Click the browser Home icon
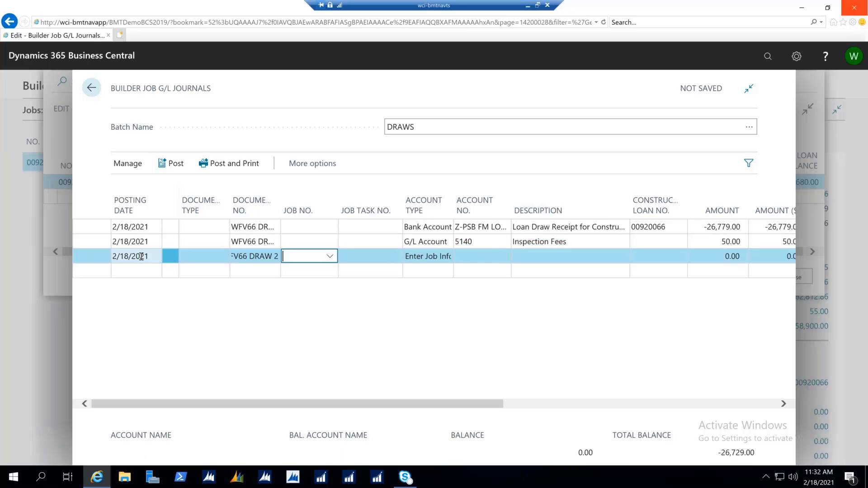The image size is (868, 488). coord(833,22)
